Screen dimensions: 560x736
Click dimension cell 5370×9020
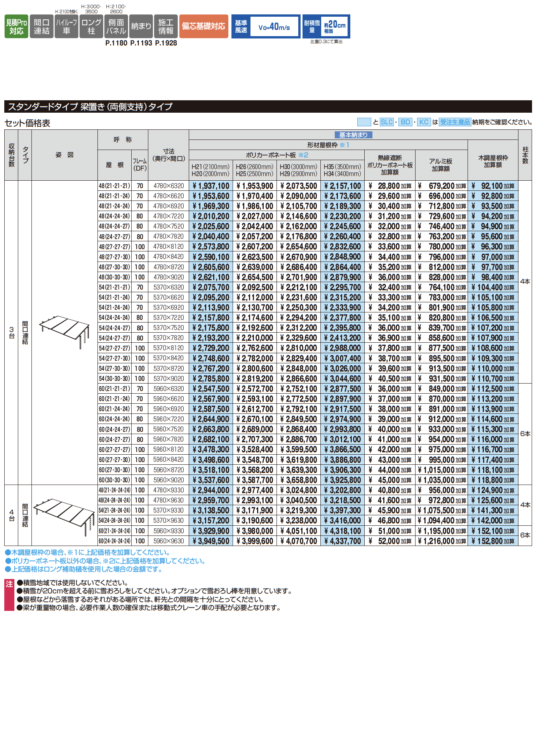coord(169,378)
